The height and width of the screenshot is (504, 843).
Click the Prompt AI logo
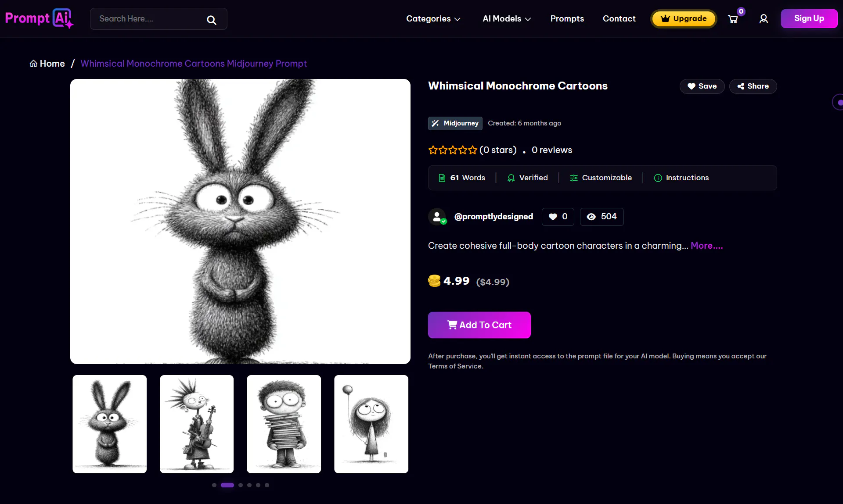[x=39, y=18]
